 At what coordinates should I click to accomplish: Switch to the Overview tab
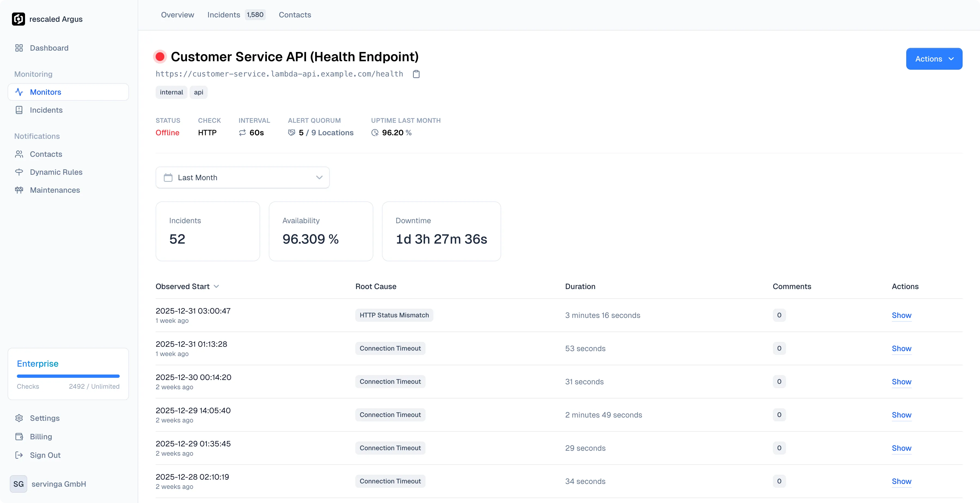coord(177,15)
